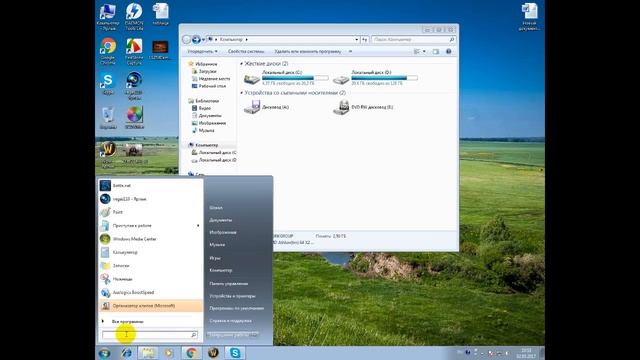
Task: Click the shutdown button in Start menu
Action: click(x=228, y=335)
